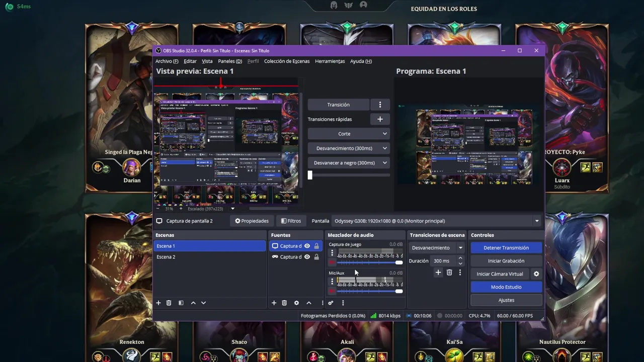Screen dimensions: 644x362
Task: Add a new scene with the plus icon
Action: pos(158,303)
